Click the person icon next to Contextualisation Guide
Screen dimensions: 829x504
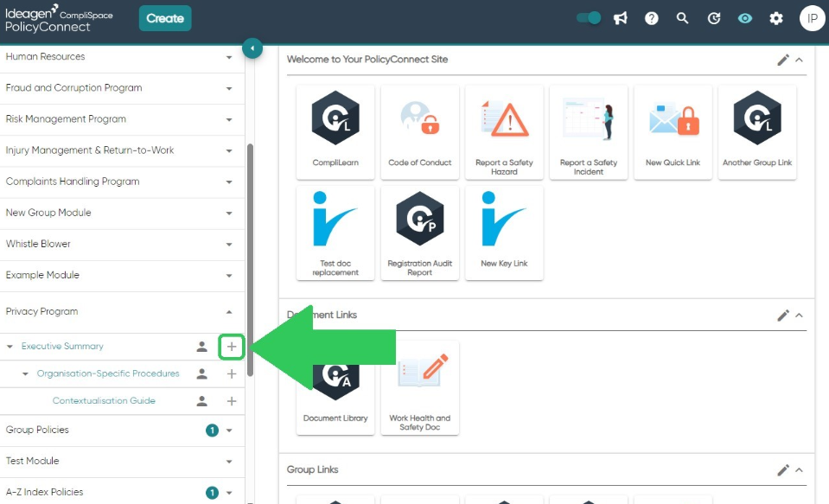click(202, 401)
